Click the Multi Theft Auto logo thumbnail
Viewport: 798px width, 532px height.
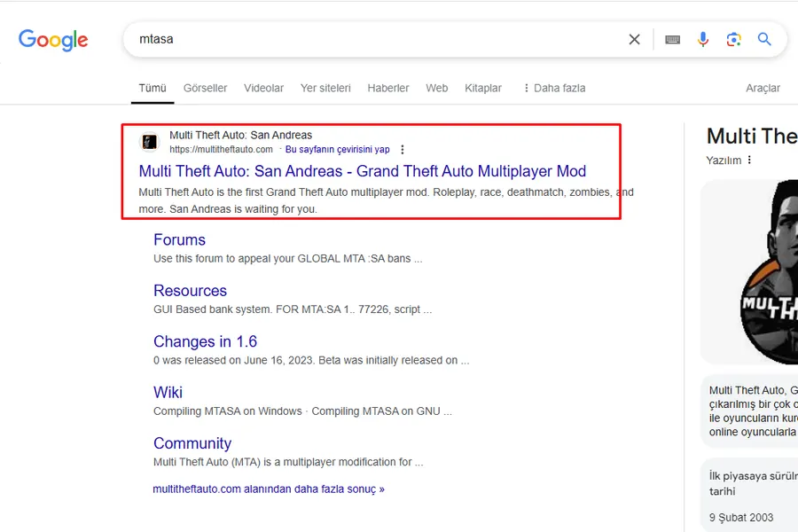[767, 272]
